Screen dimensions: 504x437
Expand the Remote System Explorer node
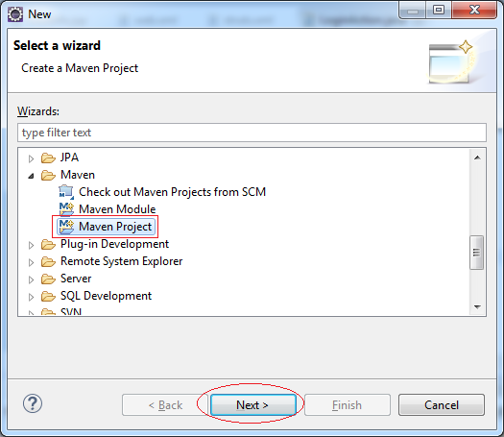pos(31,262)
